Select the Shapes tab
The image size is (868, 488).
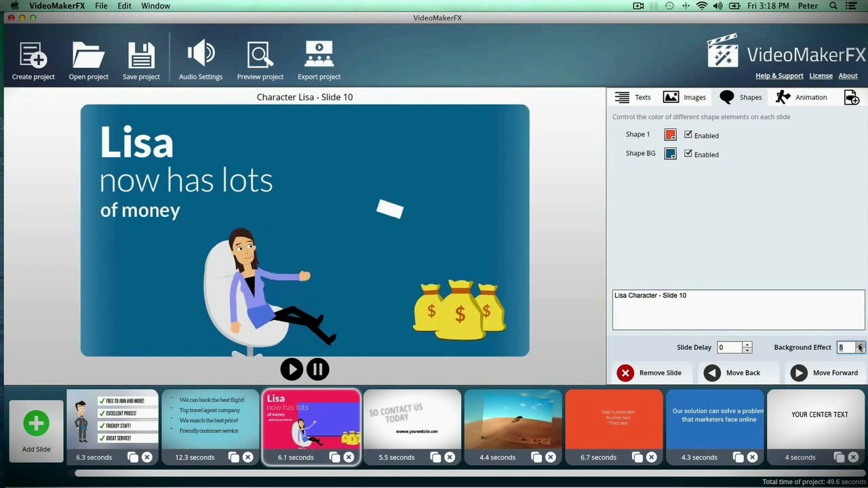741,98
